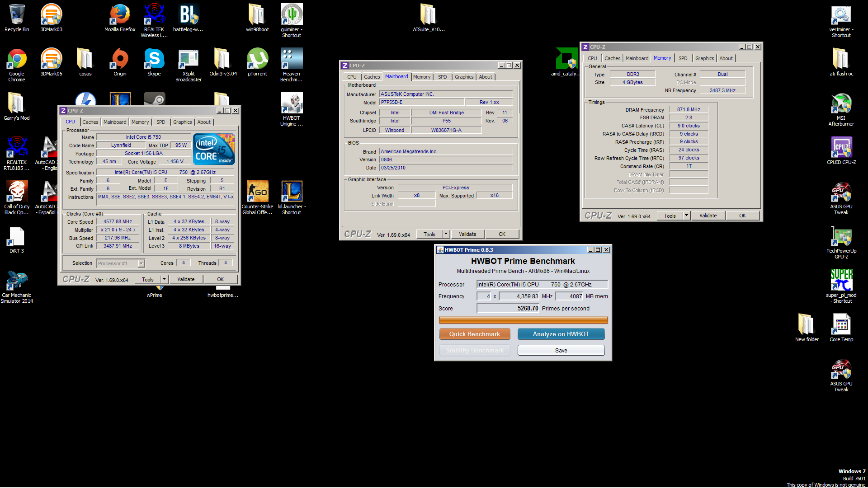Expand Processor #1 selection dropdown
868x488 pixels.
(x=141, y=263)
